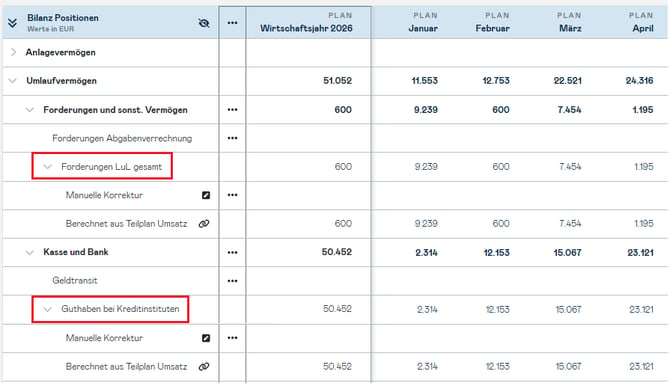Click Kasse und Bank Januar value 2.314
This screenshot has height=389, width=670.
click(x=426, y=253)
